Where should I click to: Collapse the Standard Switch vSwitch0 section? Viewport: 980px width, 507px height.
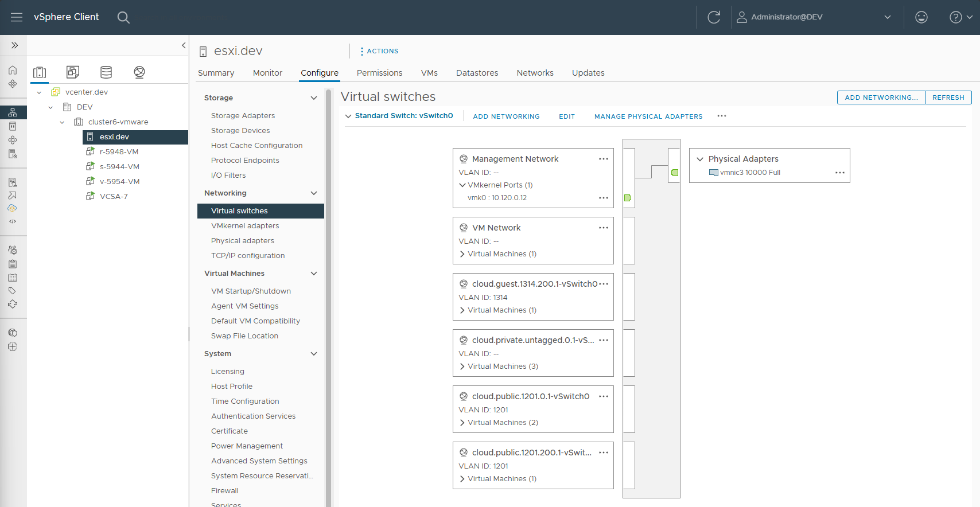coord(348,116)
